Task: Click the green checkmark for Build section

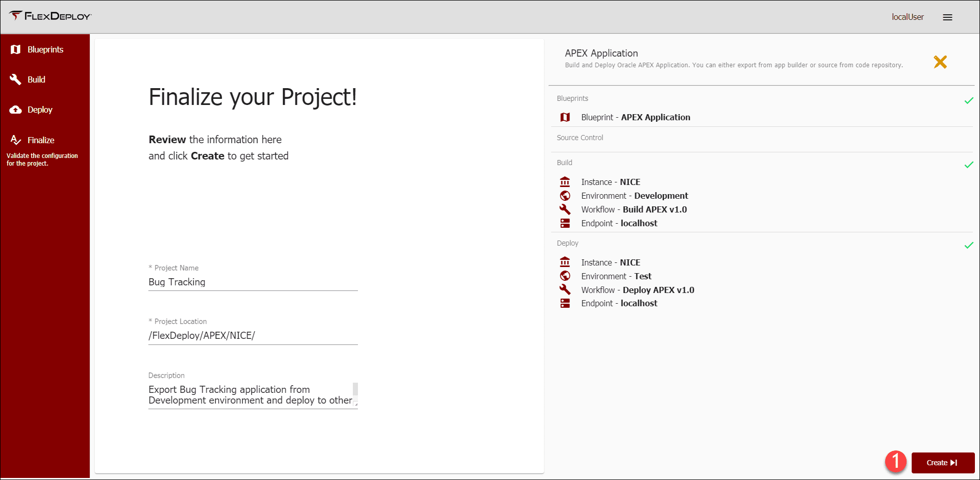Action: pos(969,165)
